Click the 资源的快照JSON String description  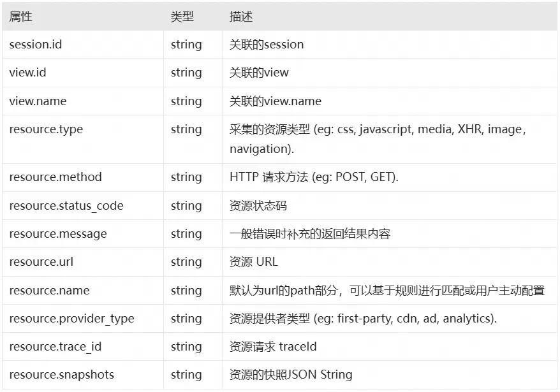(x=290, y=375)
